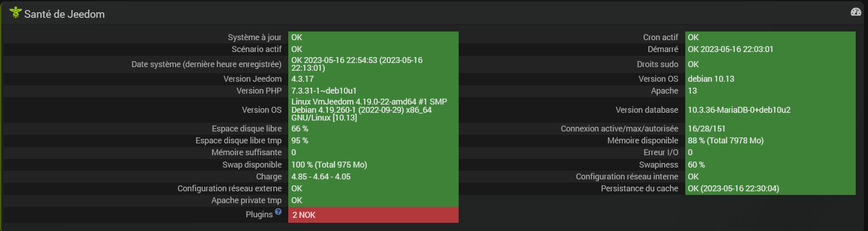This screenshot has height=231, width=868.
Task: Open the dashboard gauge icon top right
Action: click(x=856, y=12)
